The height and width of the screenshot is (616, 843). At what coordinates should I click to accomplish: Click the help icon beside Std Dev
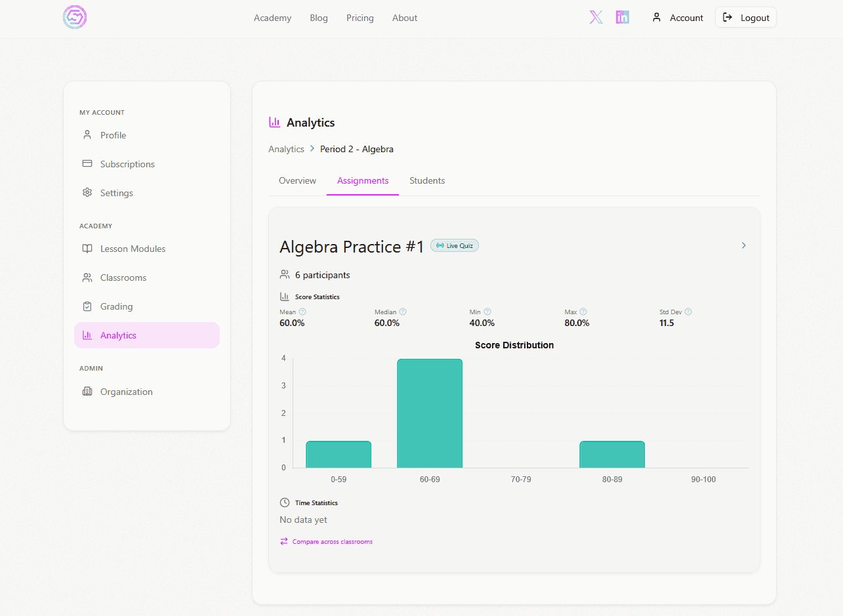click(x=688, y=312)
